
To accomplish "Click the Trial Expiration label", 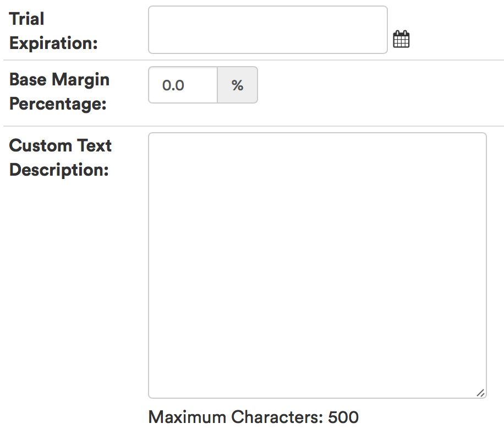I will click(53, 31).
